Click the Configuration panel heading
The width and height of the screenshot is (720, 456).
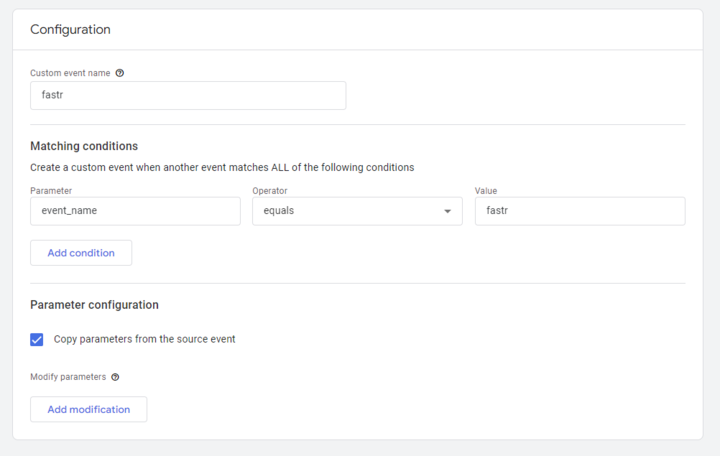(70, 29)
